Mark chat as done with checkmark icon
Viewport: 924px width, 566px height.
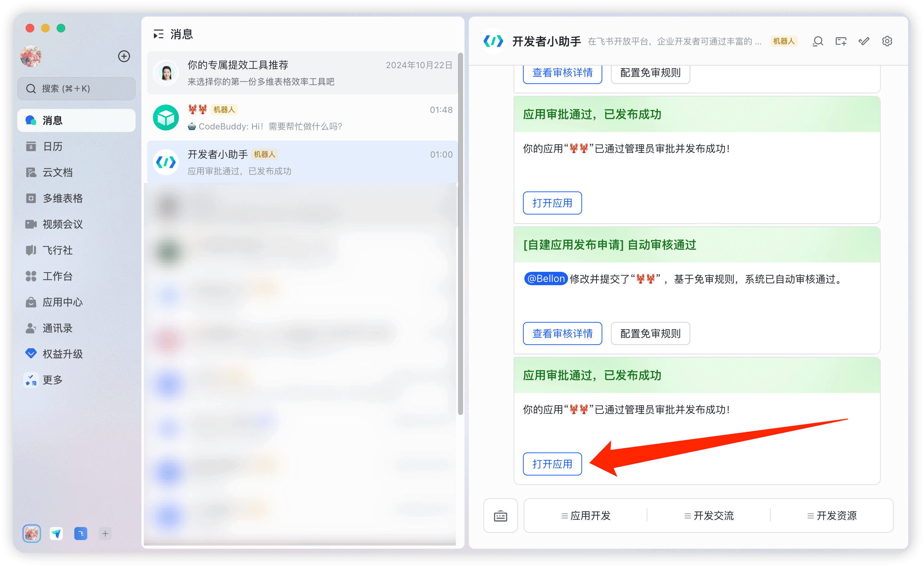(x=864, y=41)
